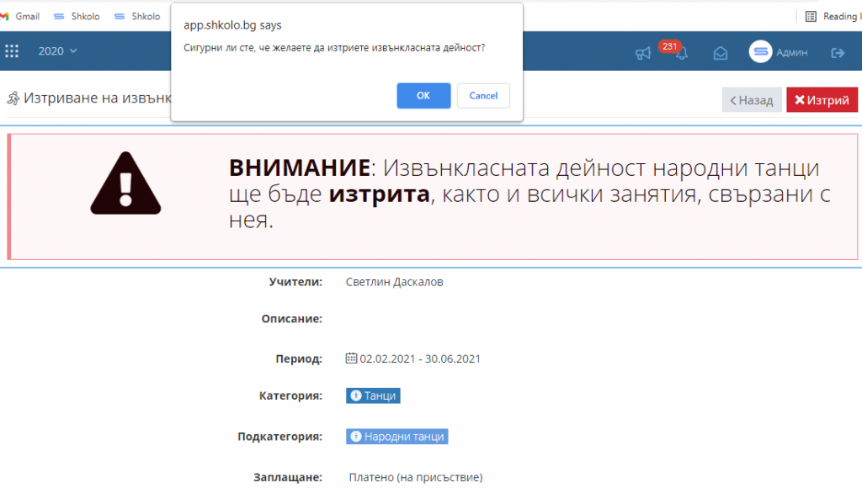Open the messages envelope icon
Image resolution: width=862 pixels, height=504 pixels.
point(721,53)
